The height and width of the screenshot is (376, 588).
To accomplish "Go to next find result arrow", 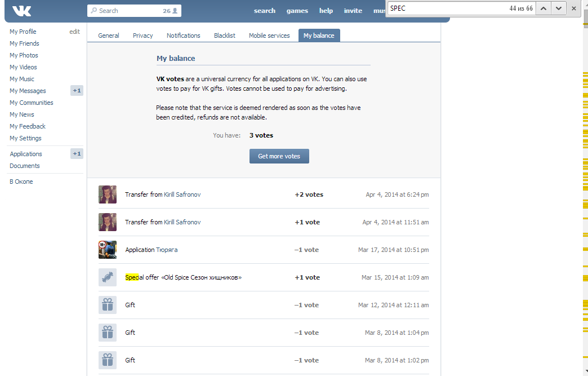I will pos(558,8).
